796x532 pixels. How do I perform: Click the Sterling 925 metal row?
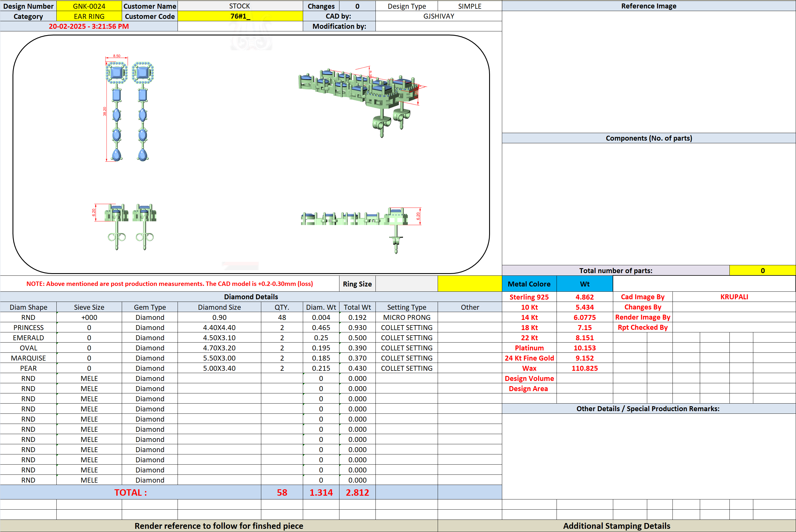[529, 297]
